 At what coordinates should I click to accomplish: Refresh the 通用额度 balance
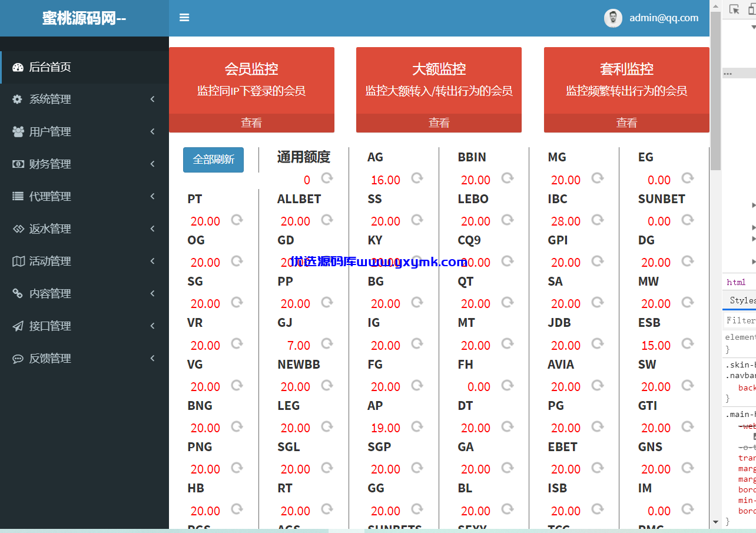click(x=327, y=178)
